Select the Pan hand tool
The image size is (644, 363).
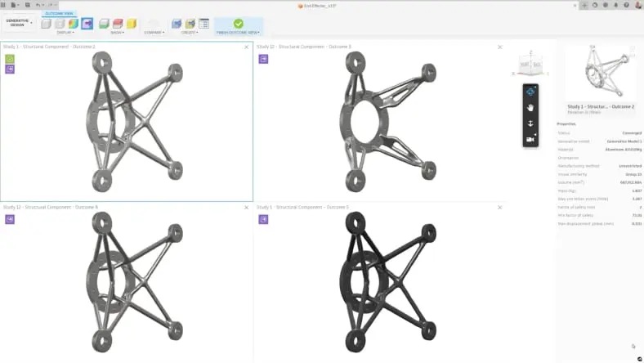tap(530, 108)
